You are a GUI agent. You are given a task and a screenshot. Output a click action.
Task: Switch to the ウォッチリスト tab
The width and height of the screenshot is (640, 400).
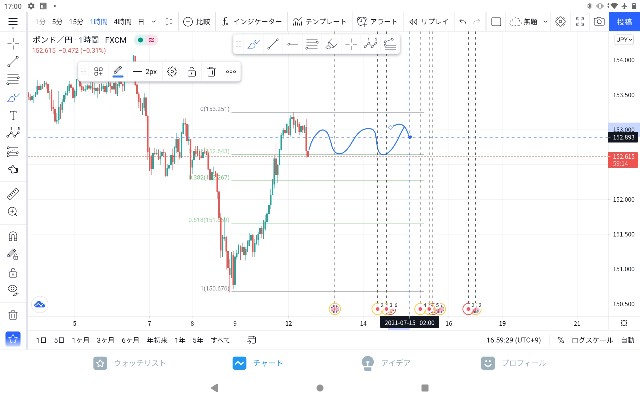click(130, 363)
